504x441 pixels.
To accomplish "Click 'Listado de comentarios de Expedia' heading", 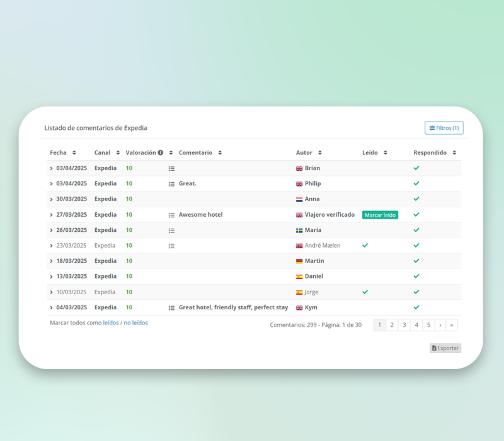I will click(x=96, y=128).
